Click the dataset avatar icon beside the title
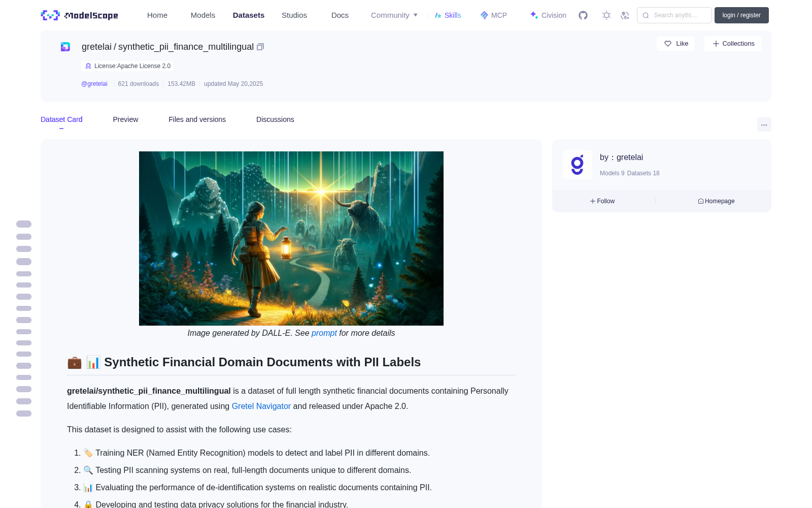 65,47
